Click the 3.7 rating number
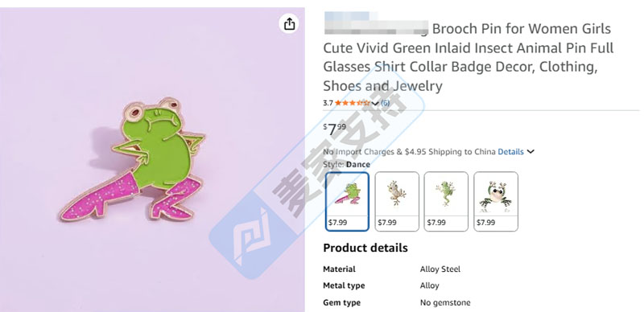 pyautogui.click(x=328, y=103)
